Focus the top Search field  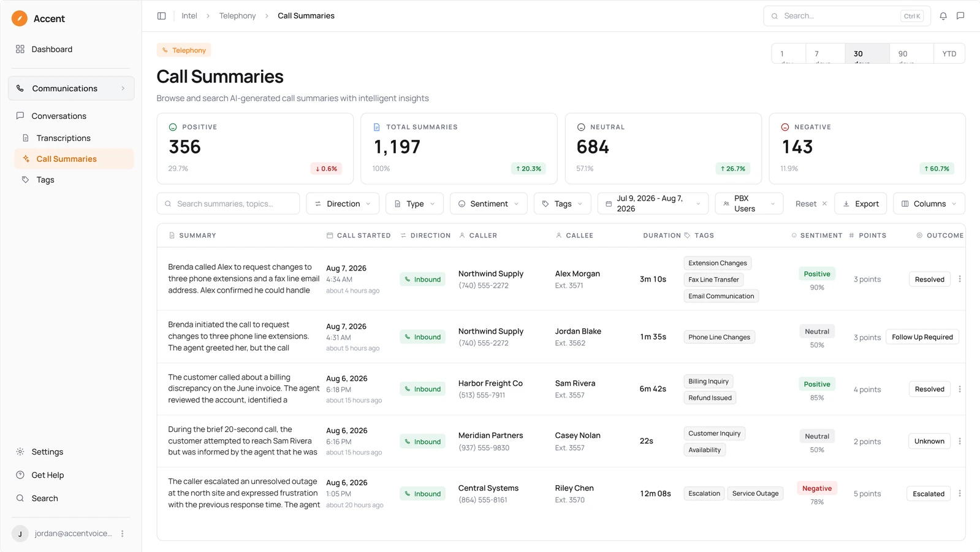[x=847, y=16]
